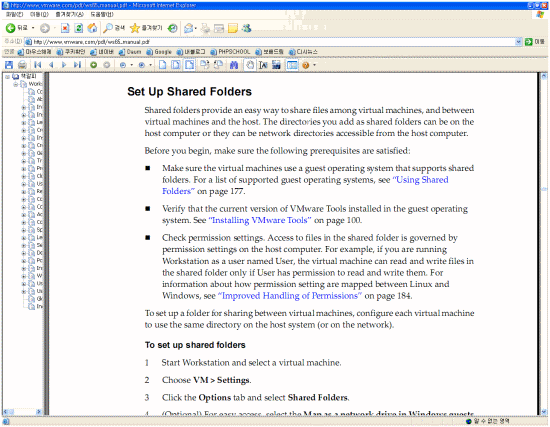Open the PHPSCHOOL link in links bar
Screen dimensions: 550x427
[230, 52]
